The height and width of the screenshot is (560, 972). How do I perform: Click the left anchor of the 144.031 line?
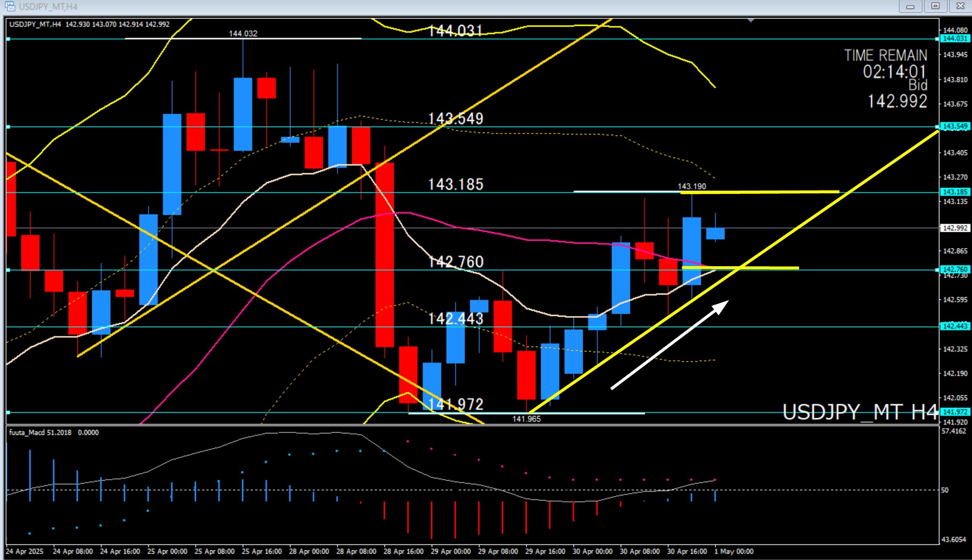coord(8,39)
